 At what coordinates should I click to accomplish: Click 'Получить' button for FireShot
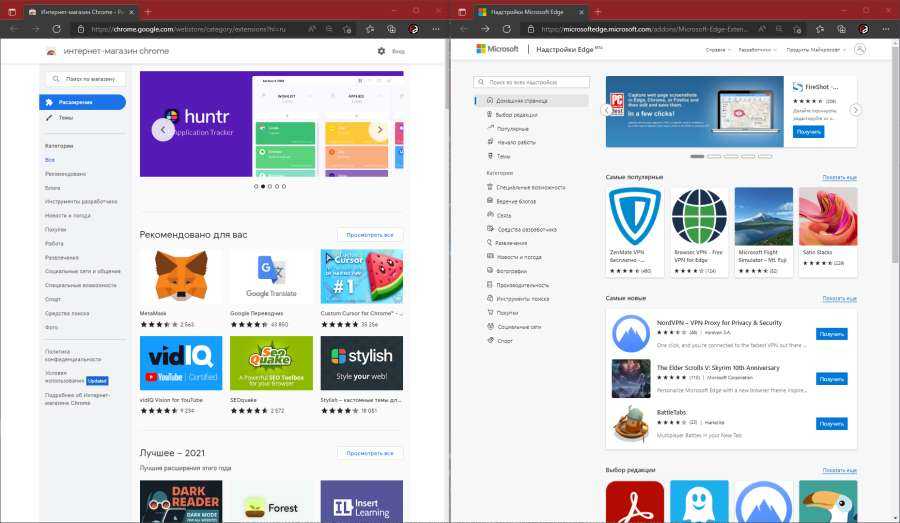tap(808, 132)
